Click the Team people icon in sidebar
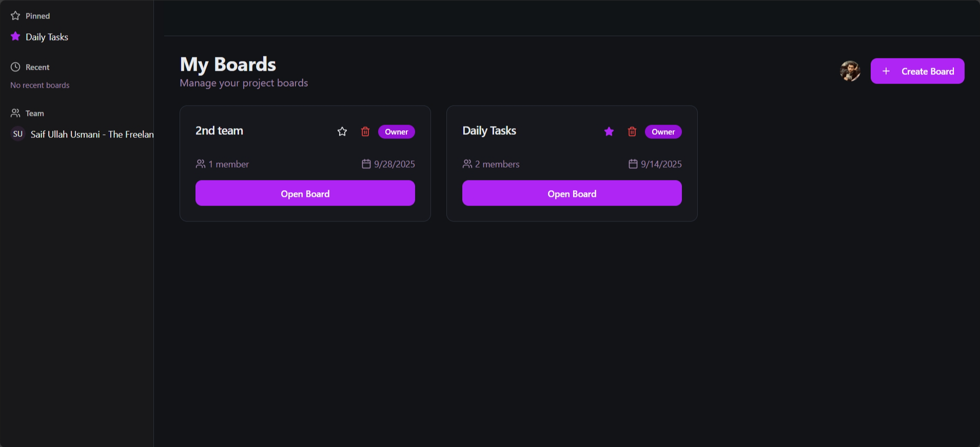The height and width of the screenshot is (447, 980). (x=15, y=113)
